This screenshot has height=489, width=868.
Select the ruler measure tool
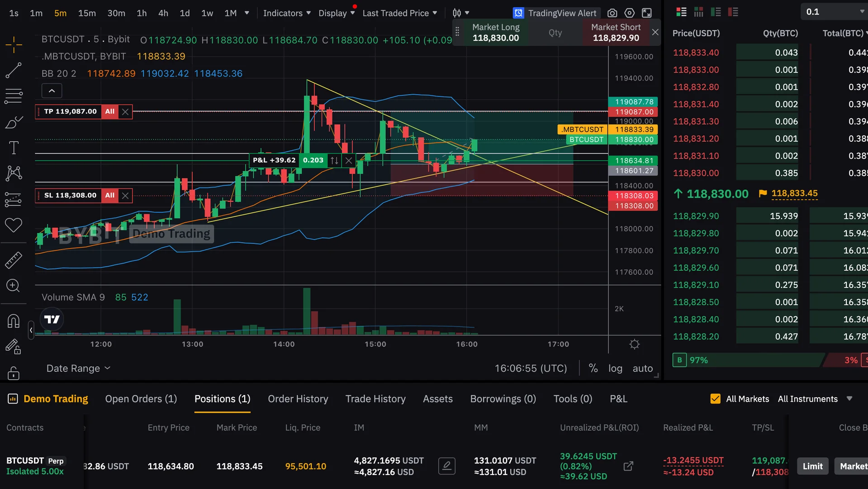(14, 260)
